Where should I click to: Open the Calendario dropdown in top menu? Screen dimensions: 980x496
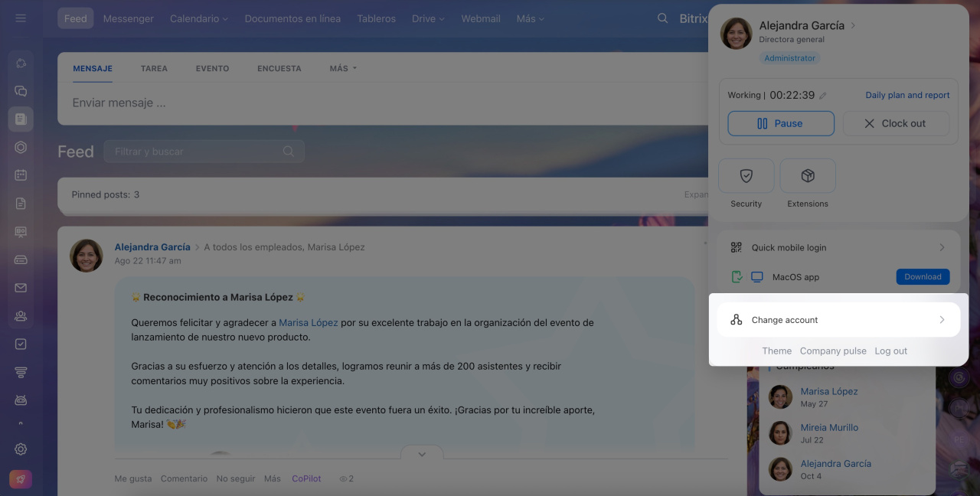(x=198, y=18)
